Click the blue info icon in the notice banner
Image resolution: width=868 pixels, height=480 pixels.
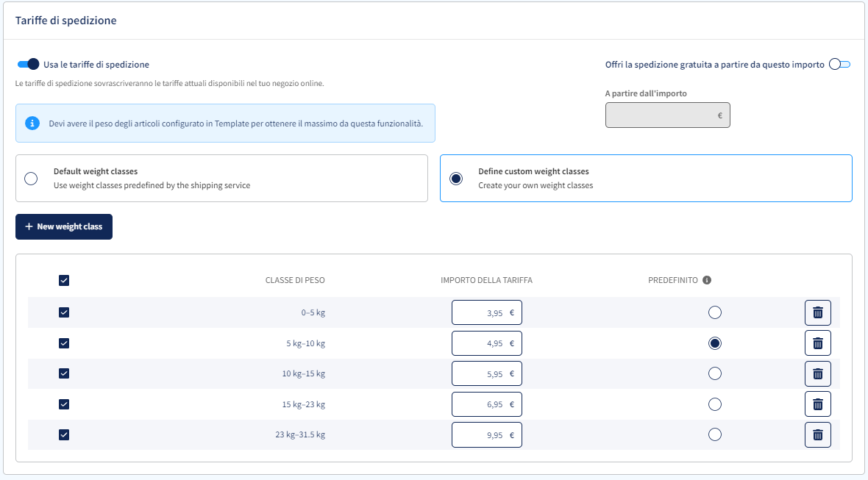point(32,123)
